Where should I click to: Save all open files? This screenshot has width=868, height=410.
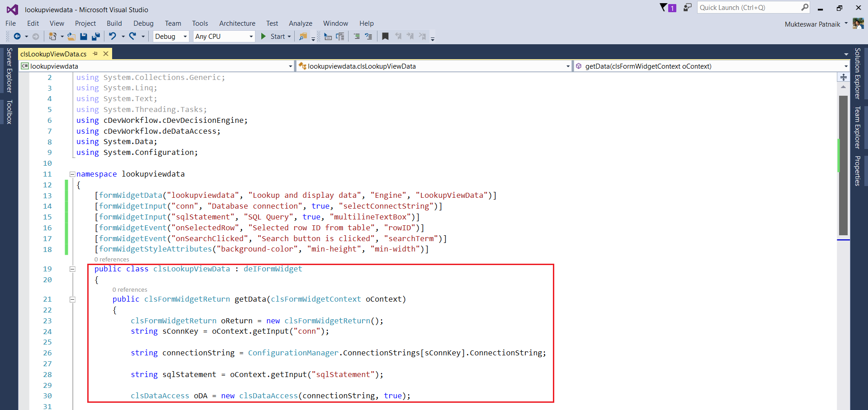95,36
